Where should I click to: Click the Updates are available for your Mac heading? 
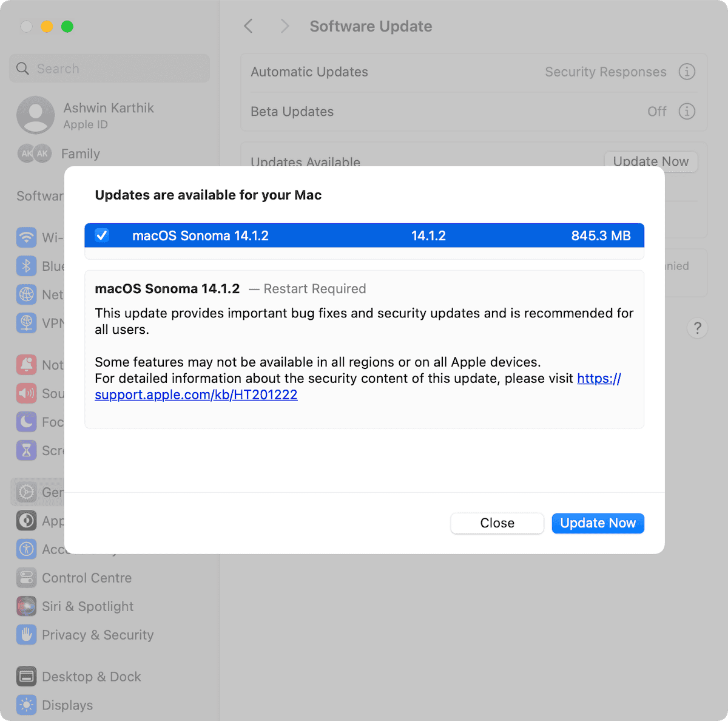click(x=208, y=195)
